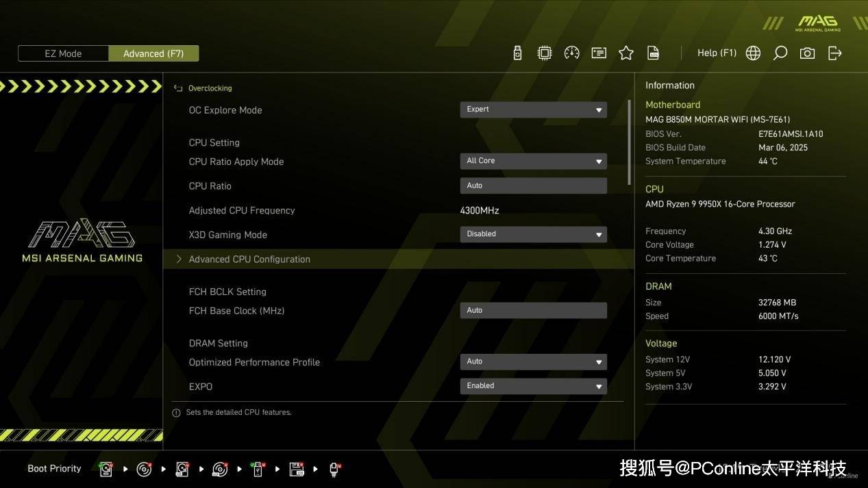Go back using the Overclocking back arrow
868x488 pixels.
point(178,88)
